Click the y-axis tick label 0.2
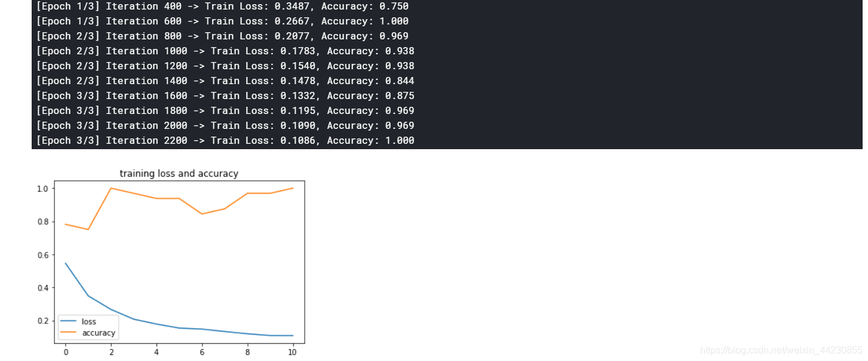Viewport: 868px width, 361px height. tap(43, 321)
